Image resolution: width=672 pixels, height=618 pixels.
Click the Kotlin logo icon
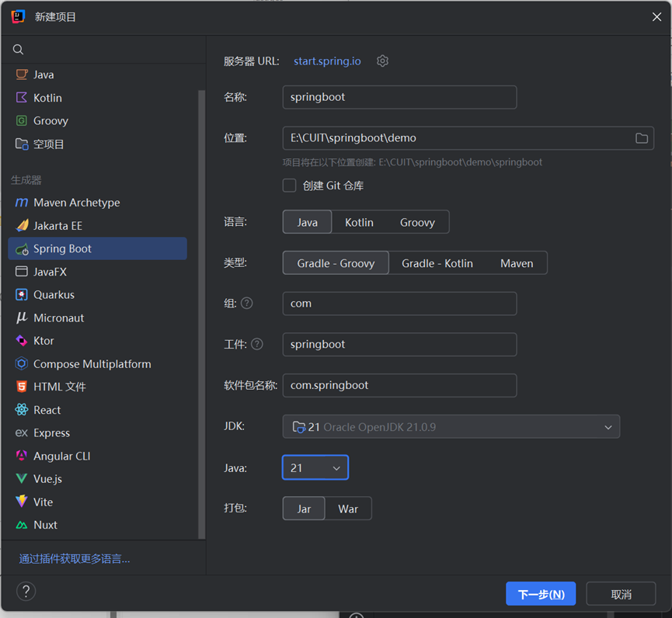pyautogui.click(x=22, y=98)
